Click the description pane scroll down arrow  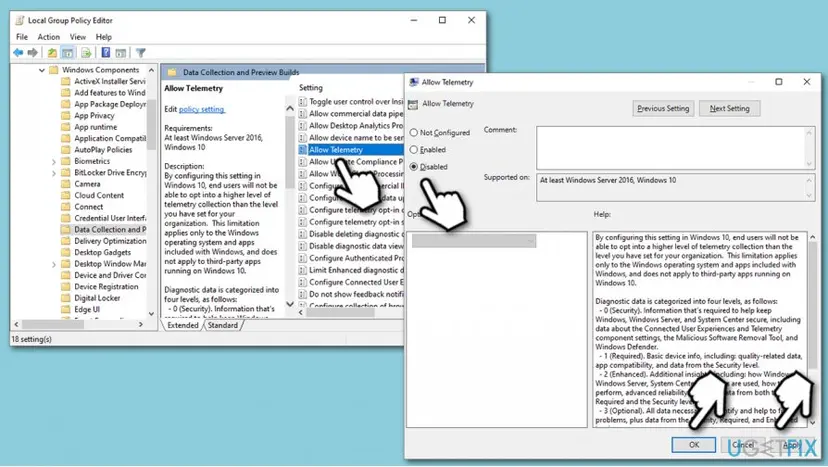point(289,304)
